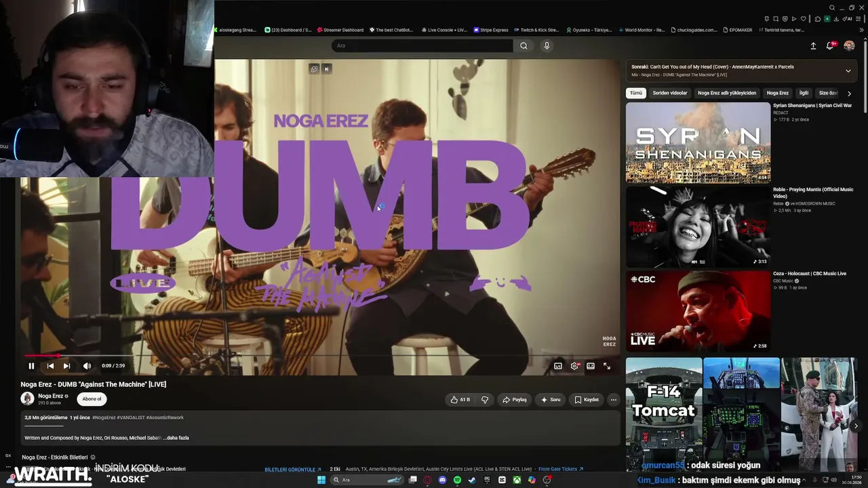Open the Ceza - Holocaust video title
868x488 pixels.
coord(810,274)
